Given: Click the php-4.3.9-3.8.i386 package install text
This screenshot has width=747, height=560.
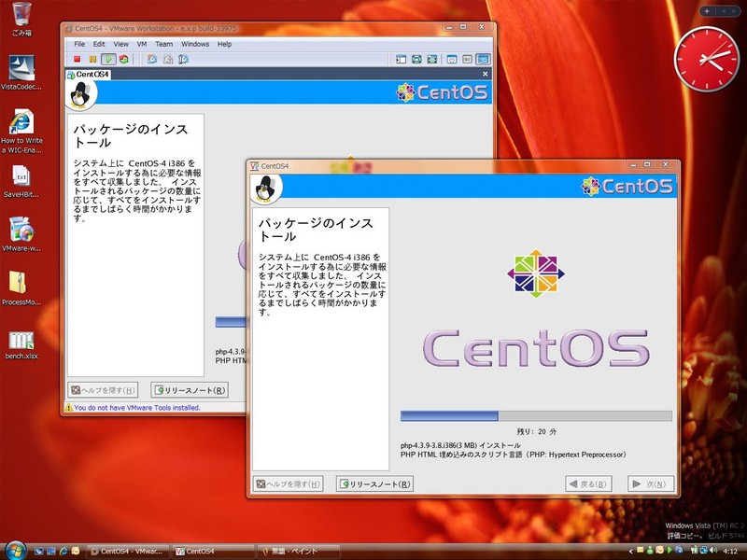Looking at the screenshot, I should coord(460,445).
